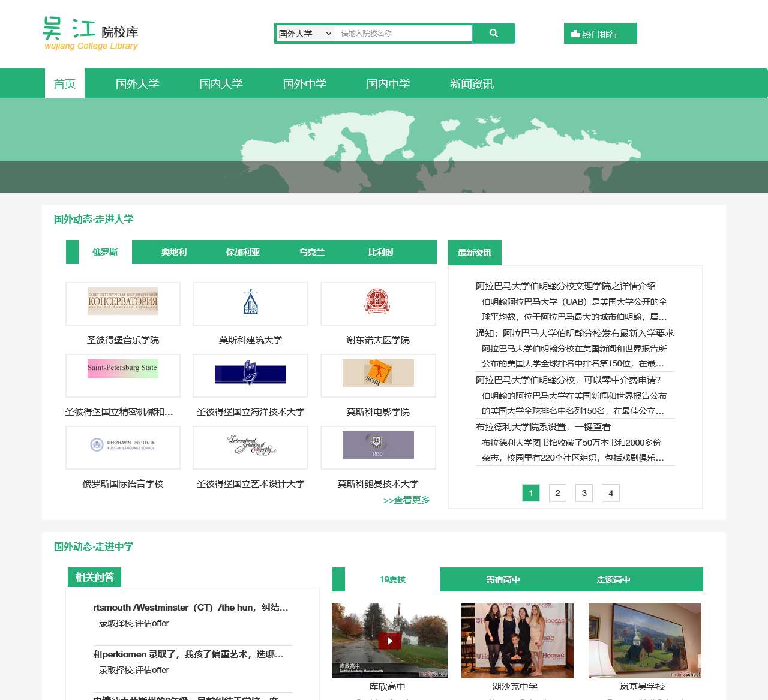This screenshot has height=700, width=768.
Task: Click the 库欣高中 school name
Action: tap(387, 687)
